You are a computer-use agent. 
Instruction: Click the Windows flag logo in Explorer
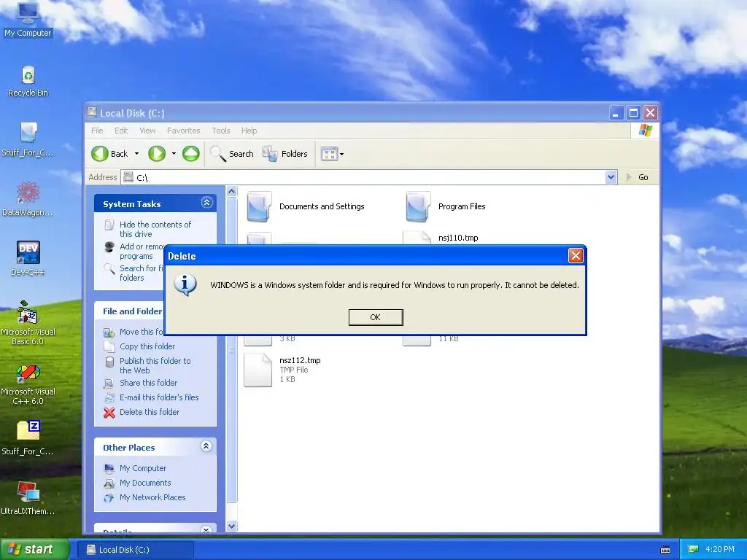click(x=646, y=130)
